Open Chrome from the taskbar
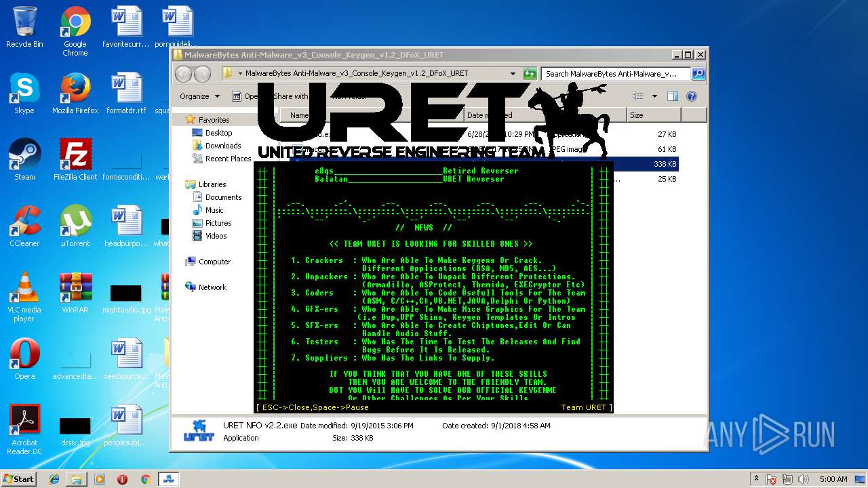Viewport: 868px width, 488px height. pyautogui.click(x=145, y=479)
